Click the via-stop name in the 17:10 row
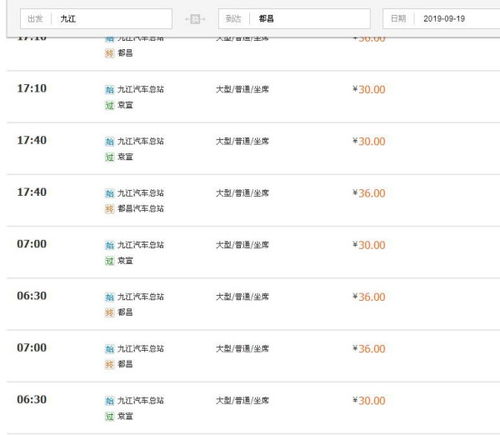 pos(125,105)
